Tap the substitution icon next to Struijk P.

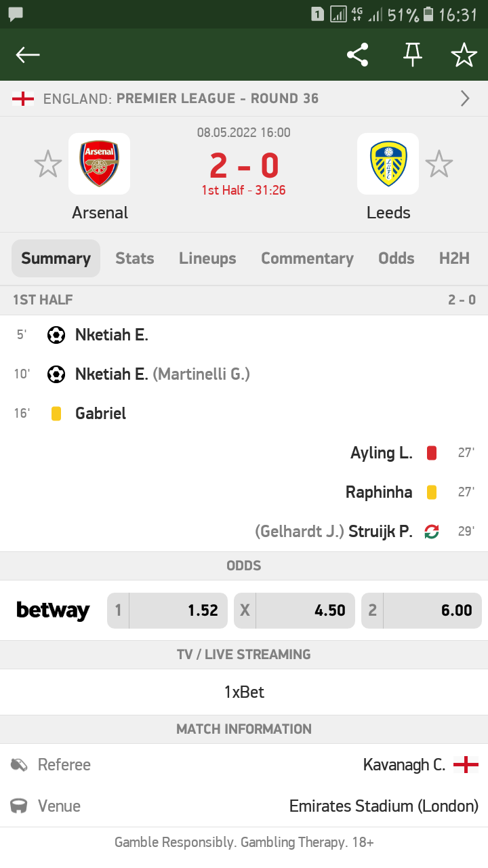(x=431, y=532)
